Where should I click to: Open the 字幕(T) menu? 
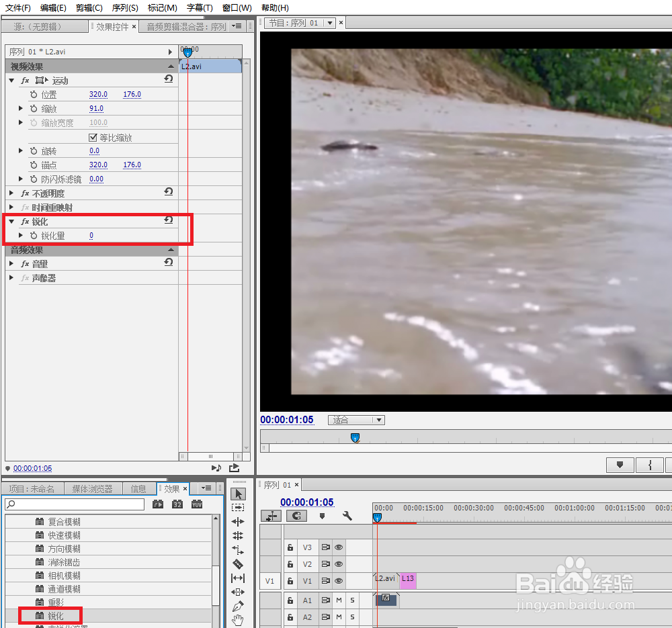(x=200, y=7)
